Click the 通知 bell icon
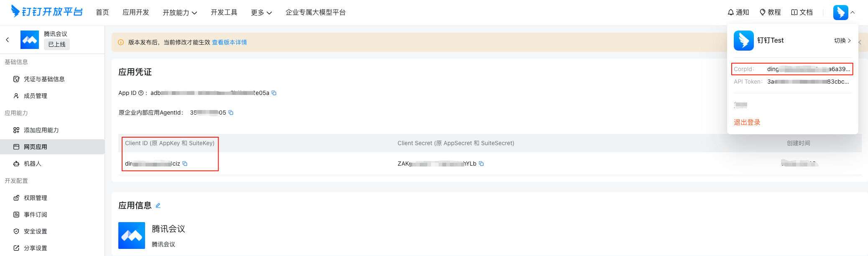Image resolution: width=868 pixels, height=256 pixels. tap(731, 13)
